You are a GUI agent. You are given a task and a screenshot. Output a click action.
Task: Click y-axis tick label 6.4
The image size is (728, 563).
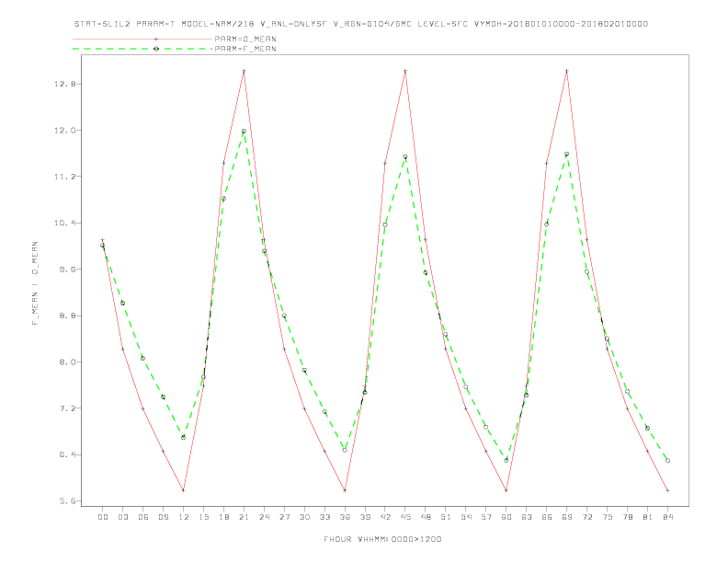point(67,454)
